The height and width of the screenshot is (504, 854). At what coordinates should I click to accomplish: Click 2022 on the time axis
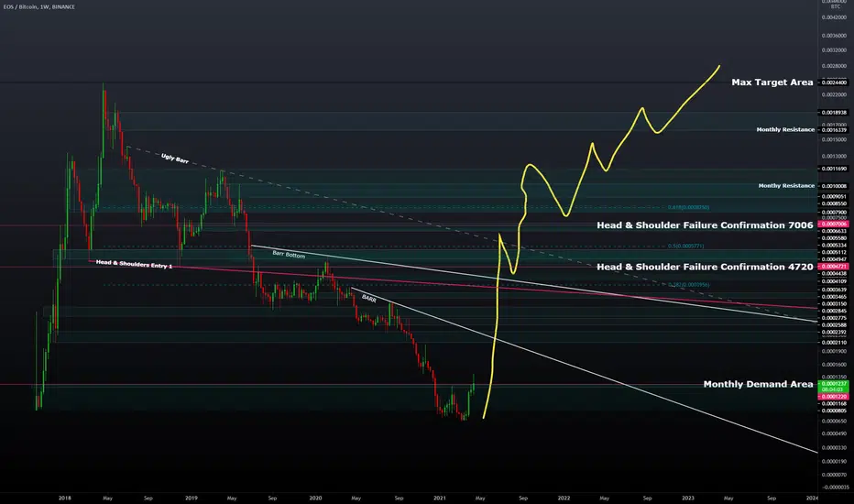pos(564,498)
